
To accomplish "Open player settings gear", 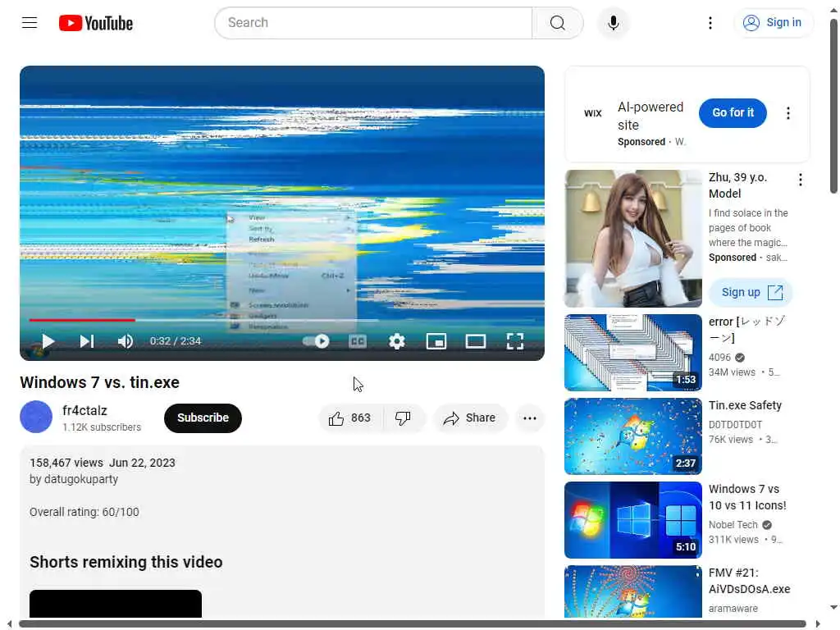I will pos(397,341).
